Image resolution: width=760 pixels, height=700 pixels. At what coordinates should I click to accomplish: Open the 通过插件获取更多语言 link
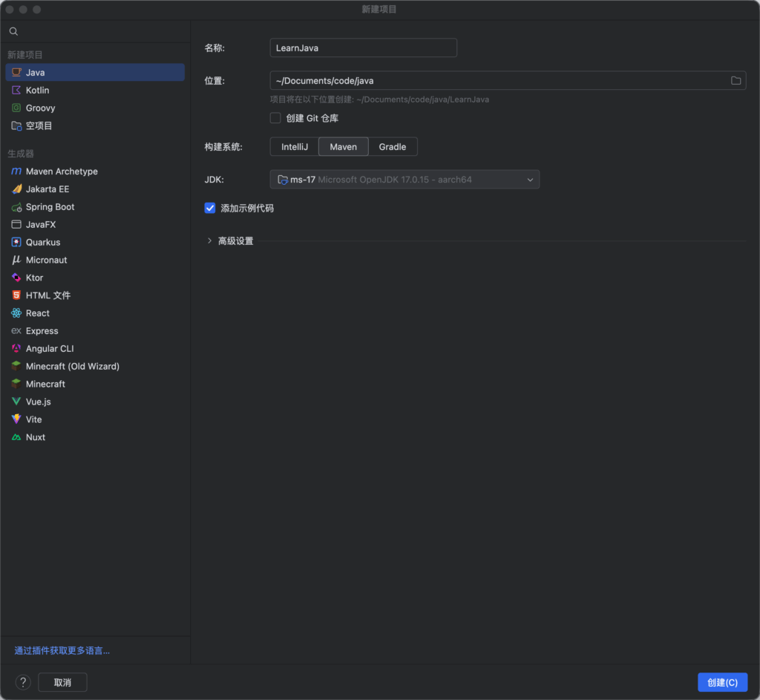pos(62,650)
